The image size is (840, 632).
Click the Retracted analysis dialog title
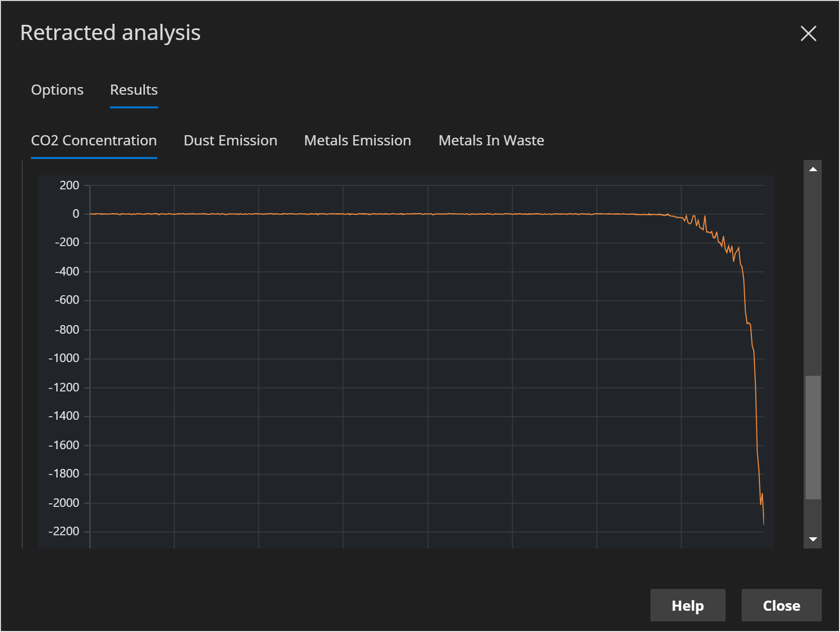point(110,33)
